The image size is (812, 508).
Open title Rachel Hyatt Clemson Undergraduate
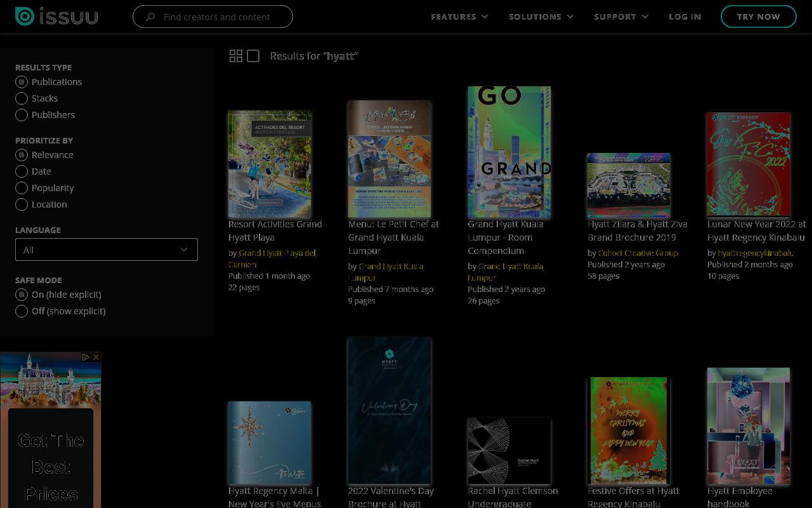pos(513,497)
